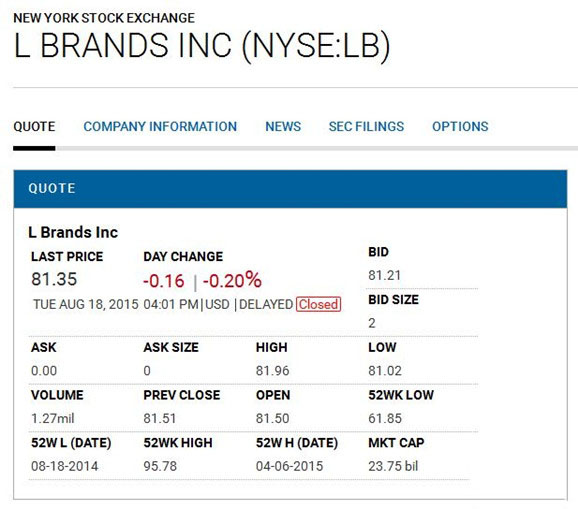
Task: Click the L Brands Inc quote heading
Action: (x=73, y=233)
